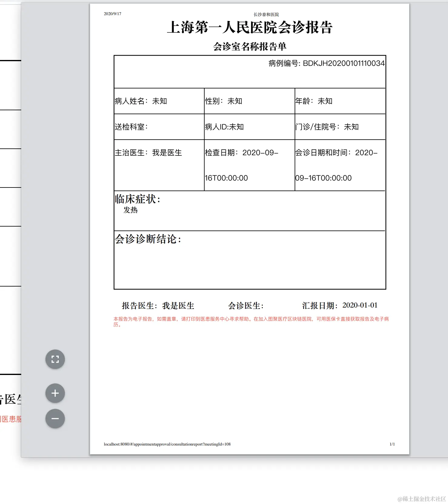Select the 主治医生：我是医生 cell
Image resolution: width=448 pixels, height=504 pixels.
pos(159,165)
